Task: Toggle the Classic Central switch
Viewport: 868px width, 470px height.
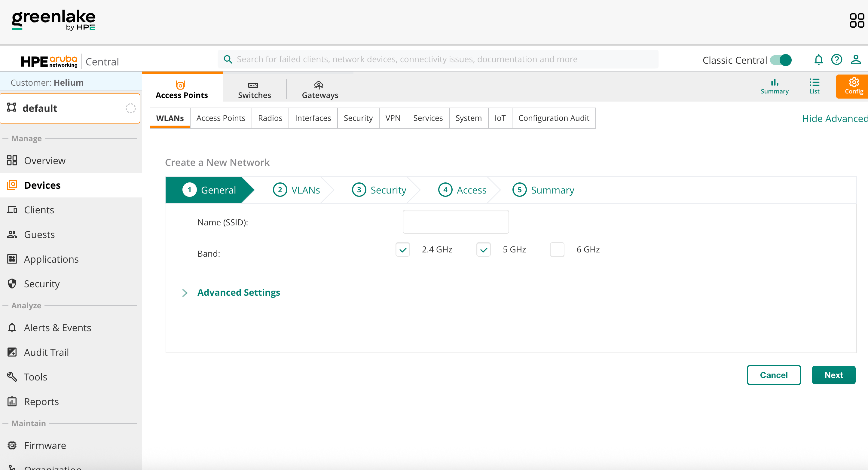Action: coord(781,60)
